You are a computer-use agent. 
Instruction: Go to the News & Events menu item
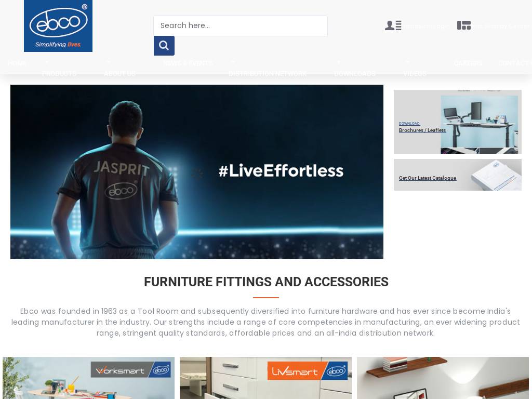pyautogui.click(x=188, y=63)
